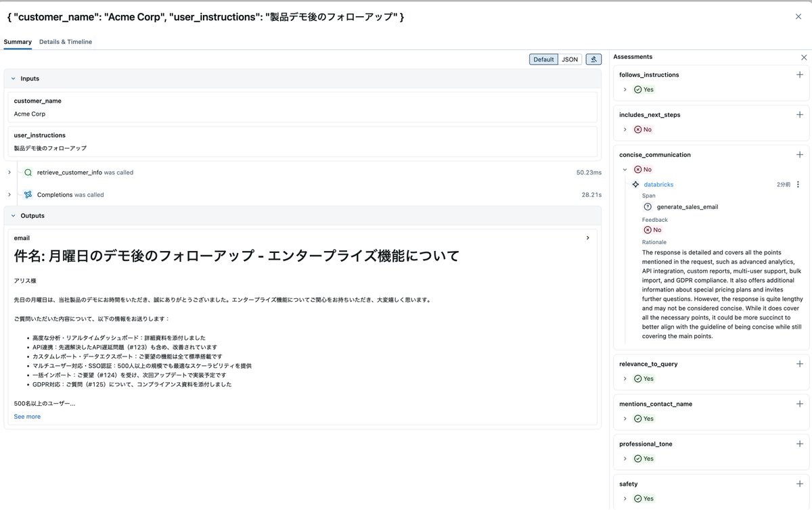Add assessment to includes_next_steps
Screen dimensions: 812x510
pyautogui.click(x=800, y=115)
